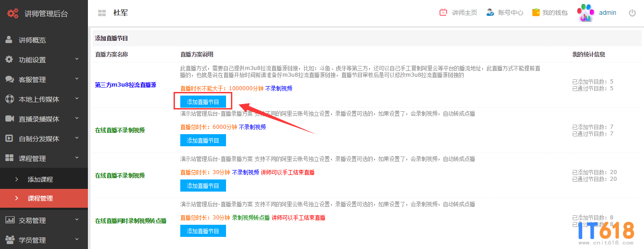Click the 我的钱包 wallet icon
644x249 pixels.
[x=535, y=13]
